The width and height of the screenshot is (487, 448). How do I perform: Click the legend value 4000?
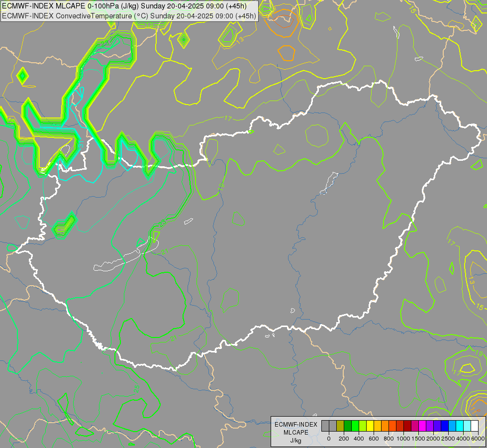[x=463, y=439]
